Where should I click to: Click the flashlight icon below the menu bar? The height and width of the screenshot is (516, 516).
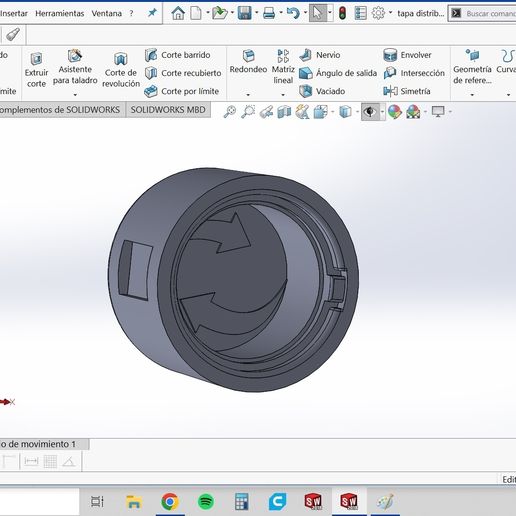point(13,35)
